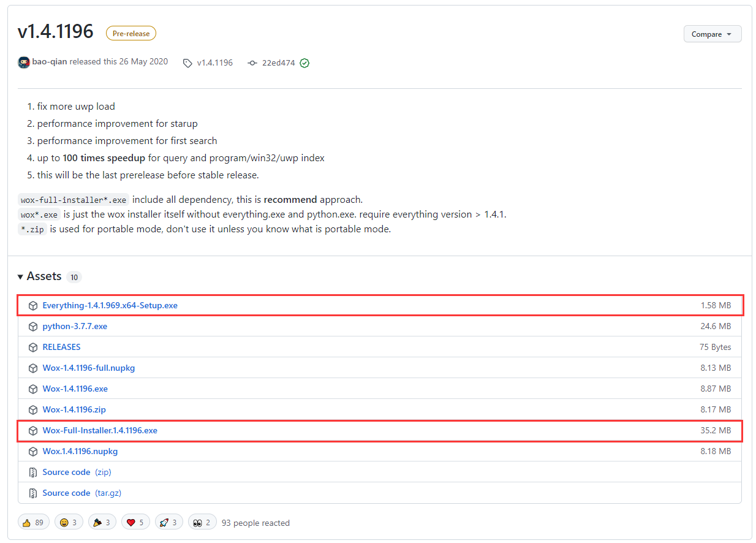Open bao-qian user profile link
Viewport: 756px width, 543px height.
click(x=50, y=63)
